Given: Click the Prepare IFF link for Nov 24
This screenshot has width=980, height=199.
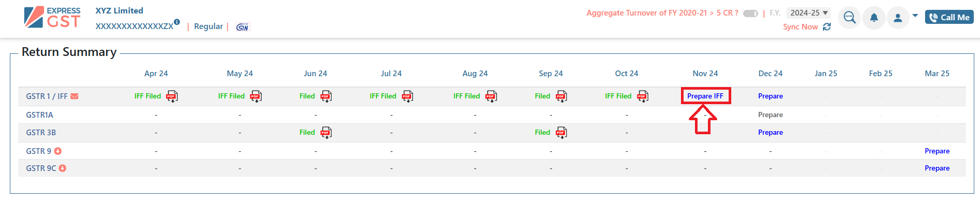Looking at the screenshot, I should [705, 96].
